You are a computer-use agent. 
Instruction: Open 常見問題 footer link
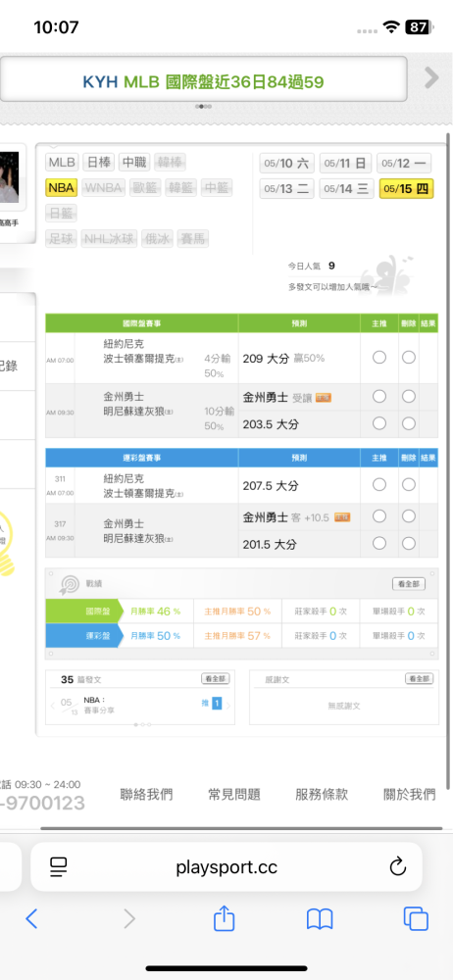pos(234,795)
